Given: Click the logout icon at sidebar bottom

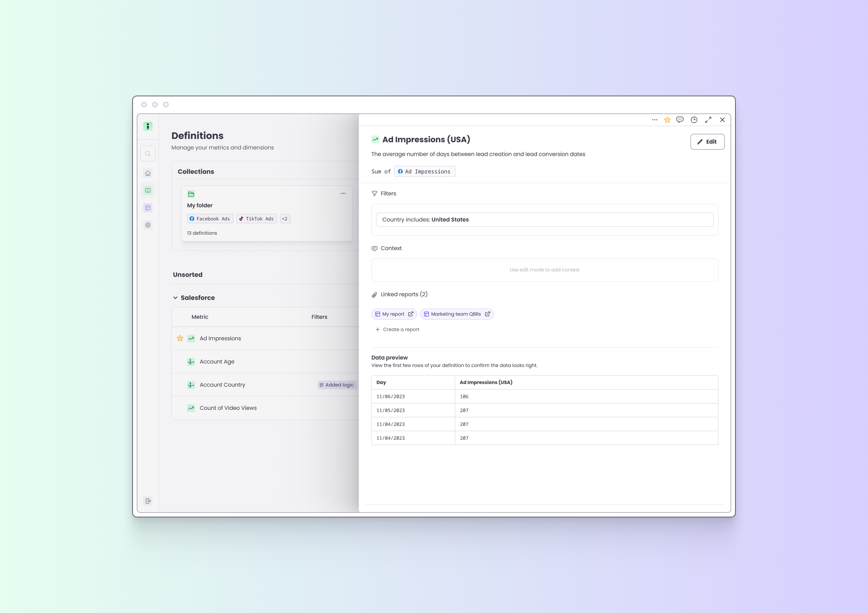Looking at the screenshot, I should click(x=148, y=501).
